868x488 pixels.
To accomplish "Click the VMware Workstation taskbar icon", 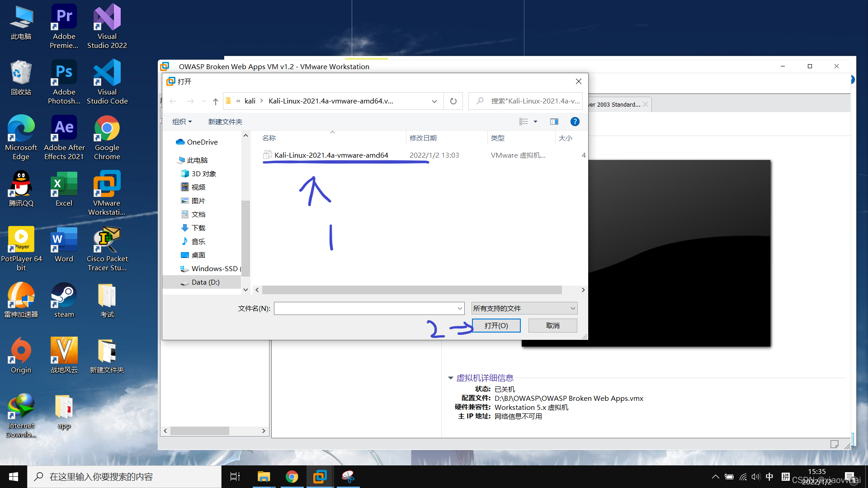I will (320, 477).
